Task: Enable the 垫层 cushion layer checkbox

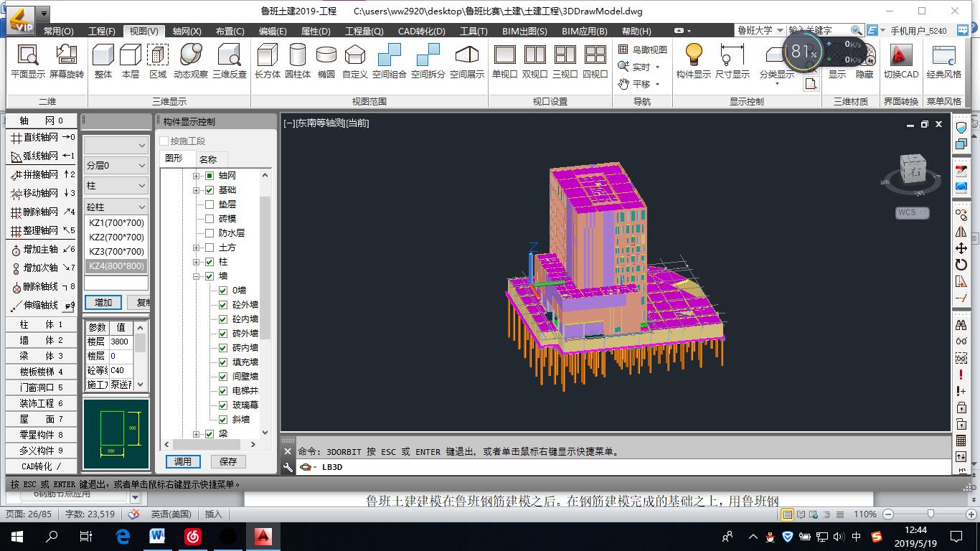Action: (209, 204)
